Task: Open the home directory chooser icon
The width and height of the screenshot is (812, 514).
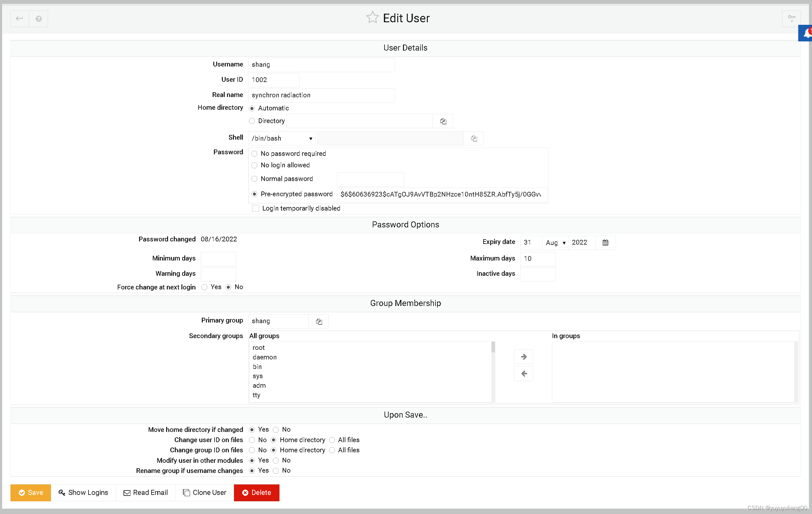Action: (443, 121)
